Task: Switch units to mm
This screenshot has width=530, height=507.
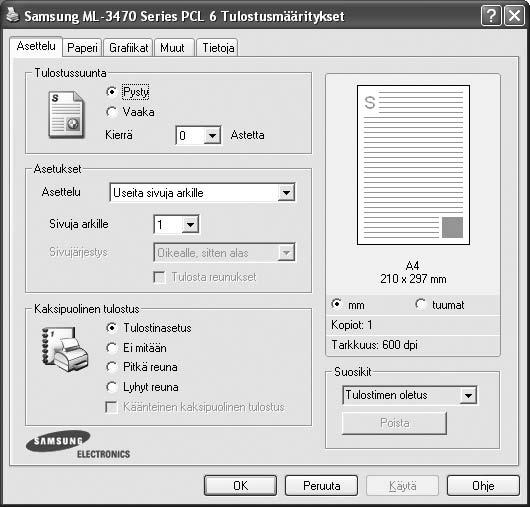Action: tap(336, 304)
